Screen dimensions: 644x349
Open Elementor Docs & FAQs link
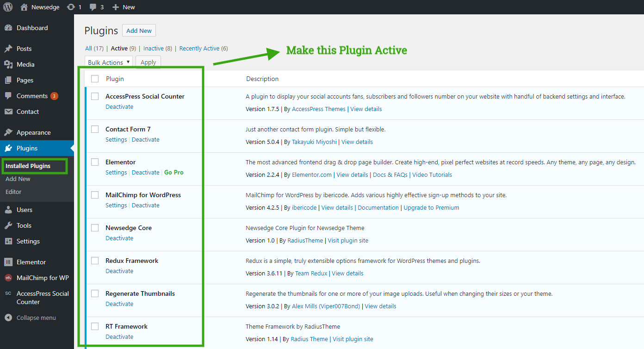pos(390,174)
